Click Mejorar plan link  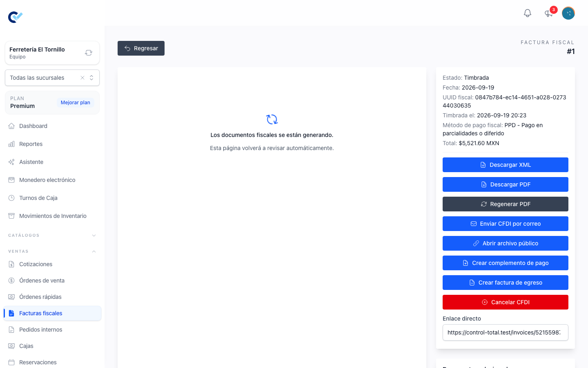76,103
